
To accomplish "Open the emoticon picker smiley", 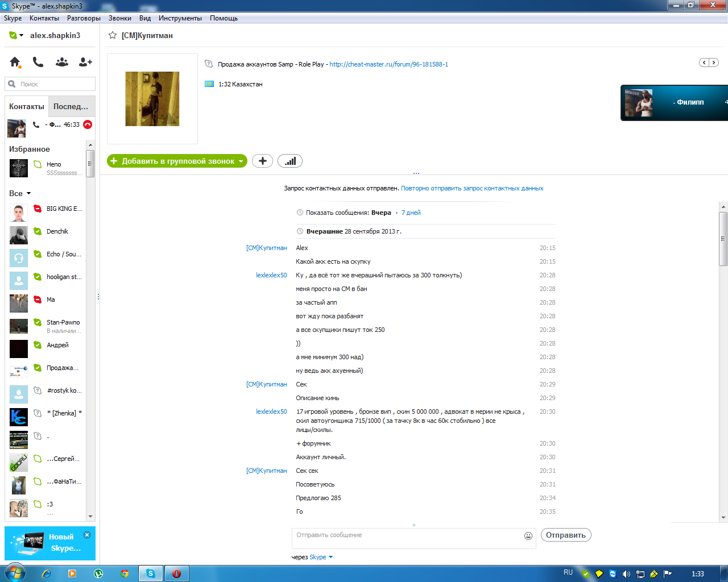I will tap(528, 535).
